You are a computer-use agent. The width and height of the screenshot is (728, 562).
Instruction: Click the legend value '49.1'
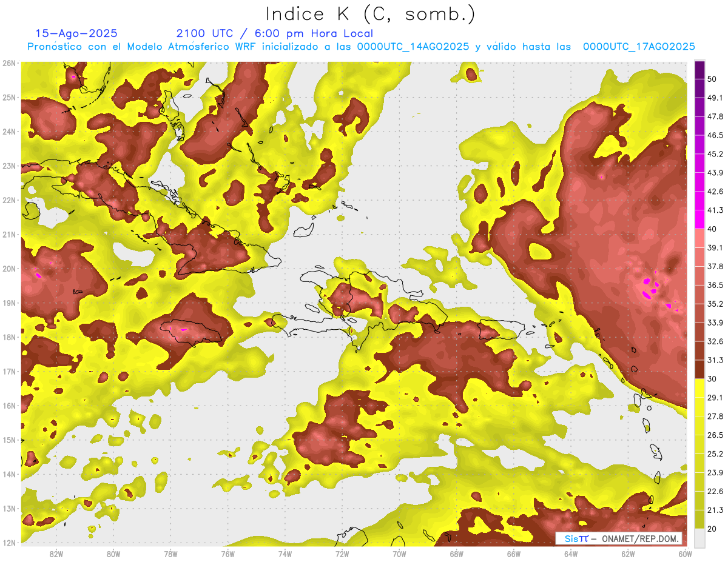point(715,98)
